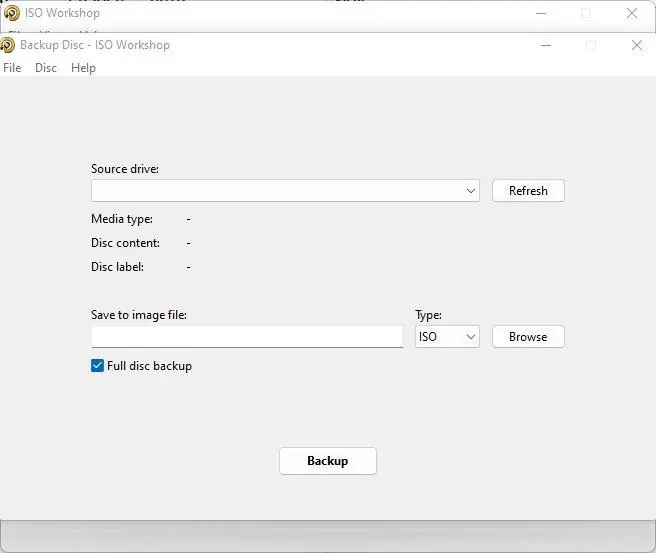The image size is (656, 553).
Task: Minimize the Backup Disc window
Action: click(x=546, y=45)
